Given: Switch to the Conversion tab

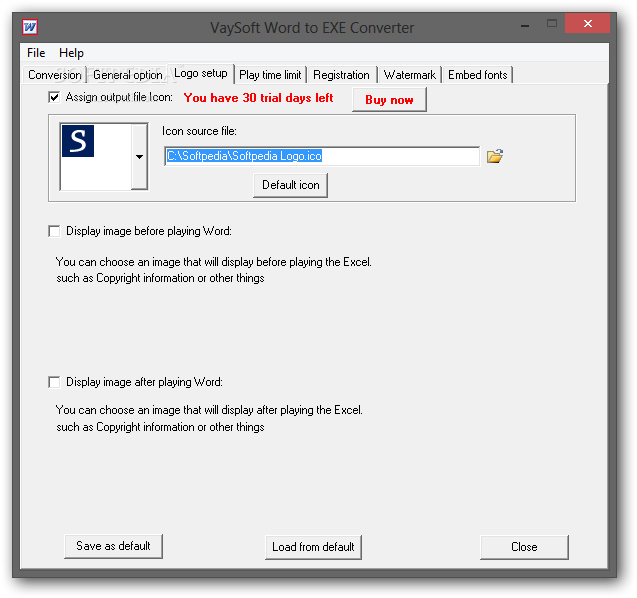Looking at the screenshot, I should pos(54,75).
